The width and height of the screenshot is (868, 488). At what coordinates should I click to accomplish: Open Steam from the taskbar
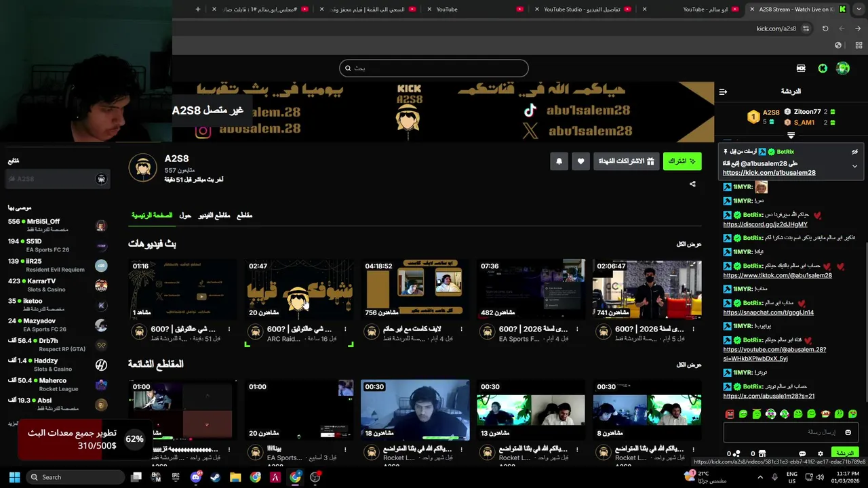tap(216, 477)
